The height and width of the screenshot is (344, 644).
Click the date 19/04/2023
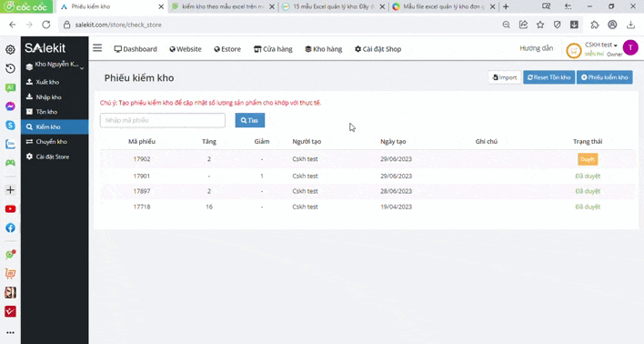pyautogui.click(x=396, y=207)
